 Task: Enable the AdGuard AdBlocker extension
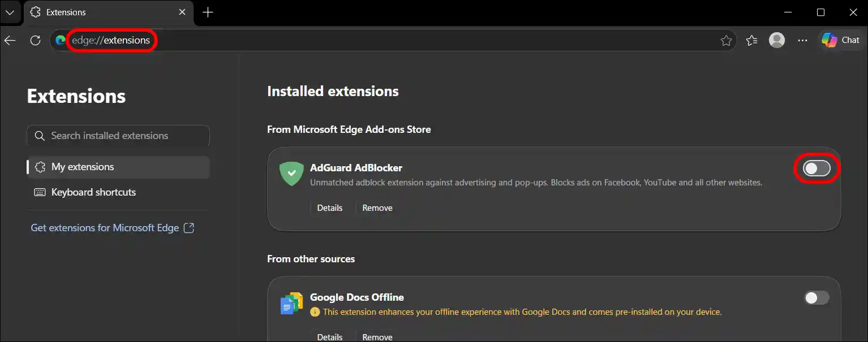(x=817, y=168)
